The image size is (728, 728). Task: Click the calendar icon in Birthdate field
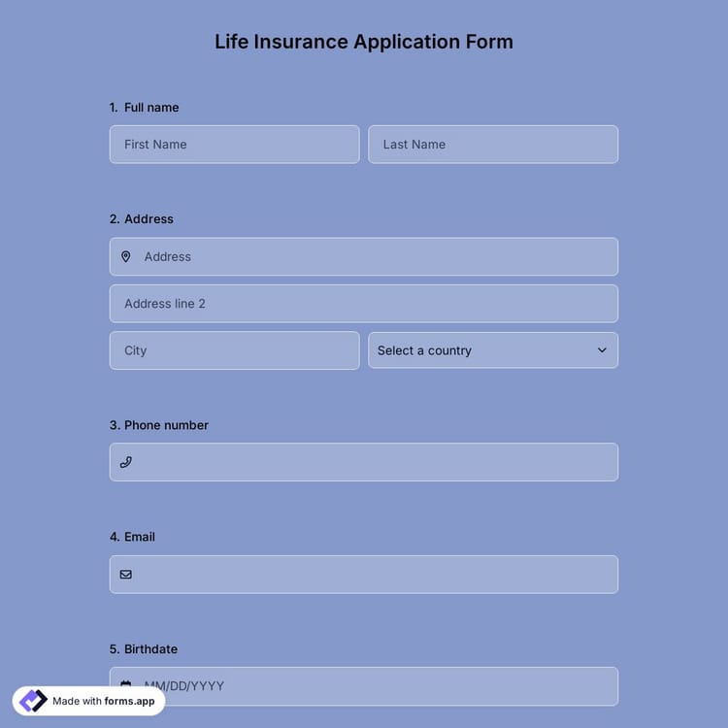point(126,684)
